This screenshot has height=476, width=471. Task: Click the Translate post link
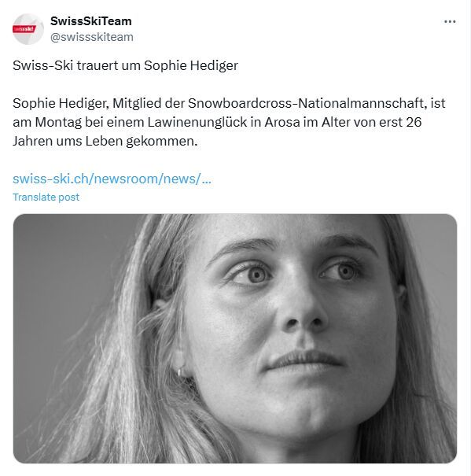(x=46, y=197)
